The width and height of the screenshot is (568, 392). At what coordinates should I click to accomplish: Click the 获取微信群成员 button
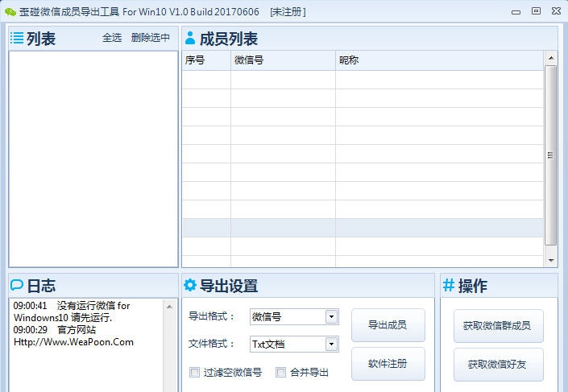499,325
